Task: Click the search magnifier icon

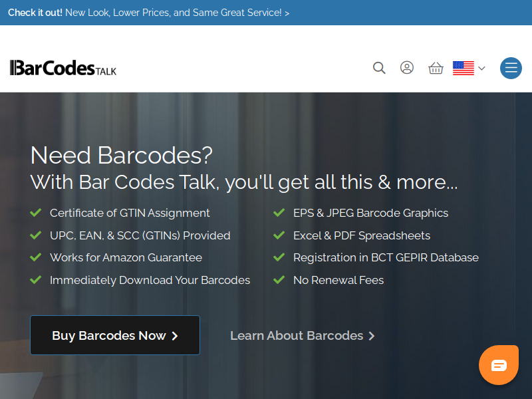Action: click(379, 68)
